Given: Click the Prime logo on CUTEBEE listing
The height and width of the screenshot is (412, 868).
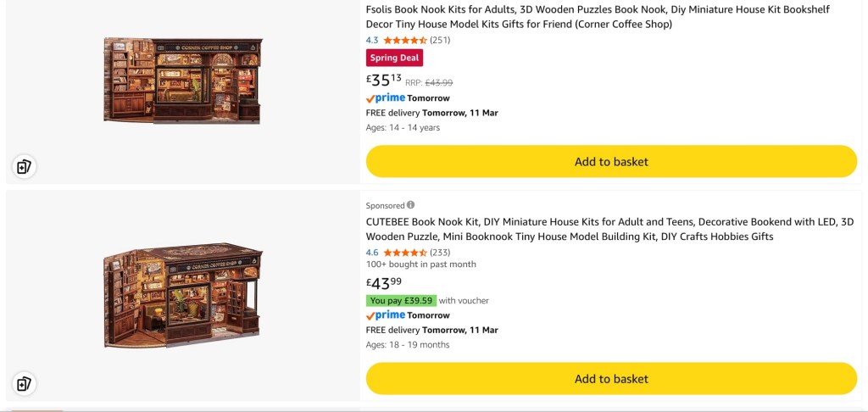Looking at the screenshot, I should click(386, 315).
